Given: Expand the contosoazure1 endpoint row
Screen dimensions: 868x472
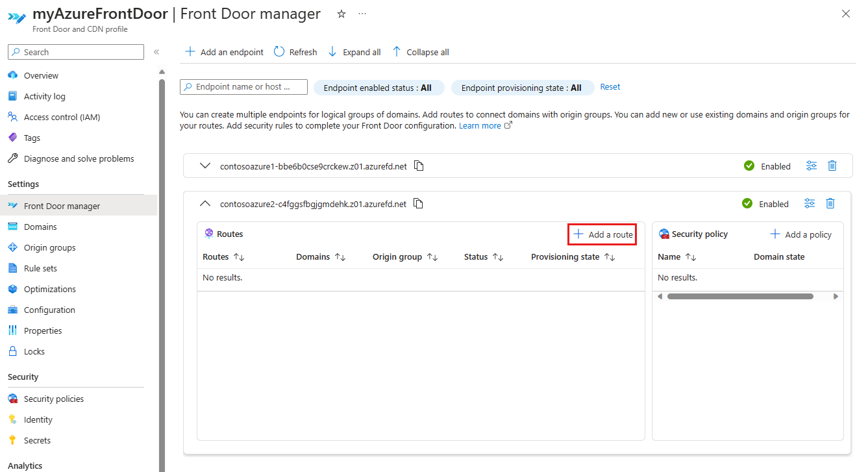Looking at the screenshot, I should coord(206,166).
